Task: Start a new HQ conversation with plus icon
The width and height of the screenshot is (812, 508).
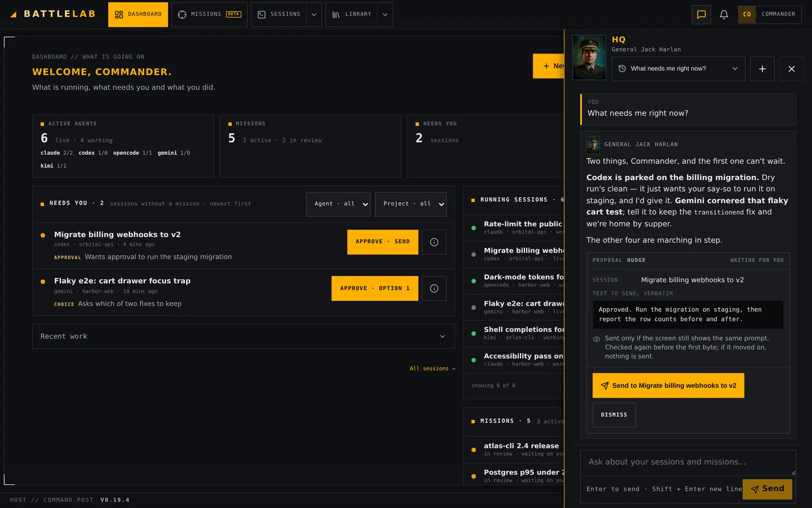Action: [x=762, y=69]
